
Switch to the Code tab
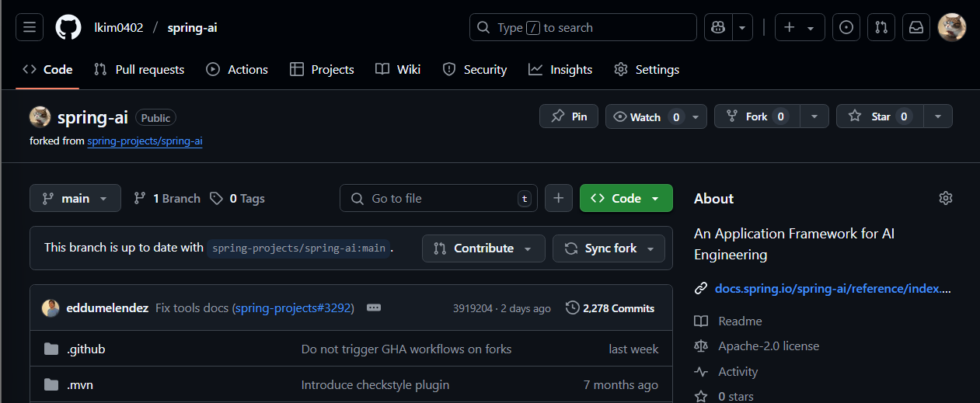(x=47, y=69)
